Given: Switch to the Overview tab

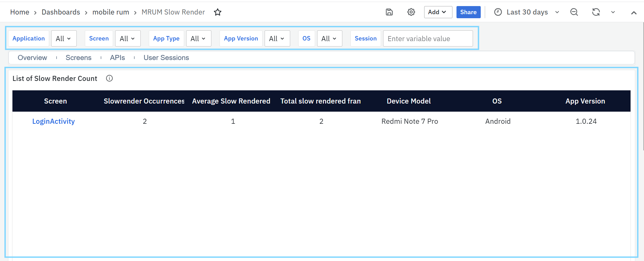Looking at the screenshot, I should pyautogui.click(x=32, y=58).
